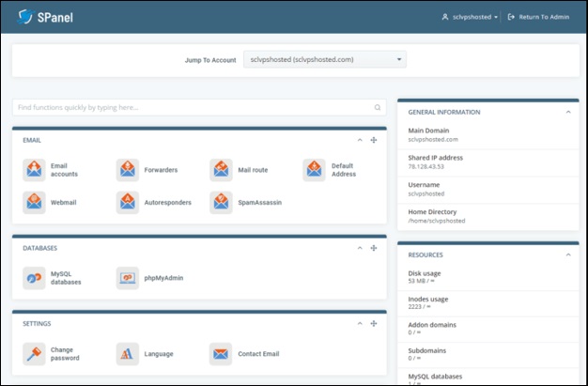
Task: Open the SpamAssassin icon
Action: point(221,203)
